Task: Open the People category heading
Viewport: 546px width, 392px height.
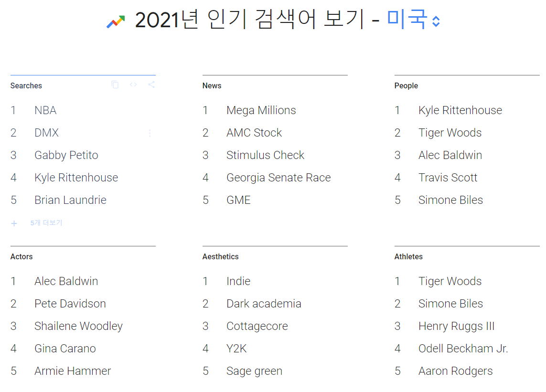Action: (x=406, y=85)
